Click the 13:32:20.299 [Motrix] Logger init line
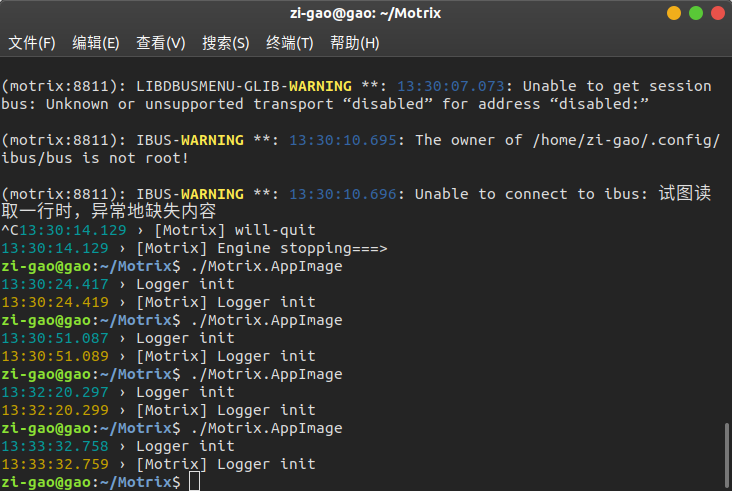 click(158, 410)
